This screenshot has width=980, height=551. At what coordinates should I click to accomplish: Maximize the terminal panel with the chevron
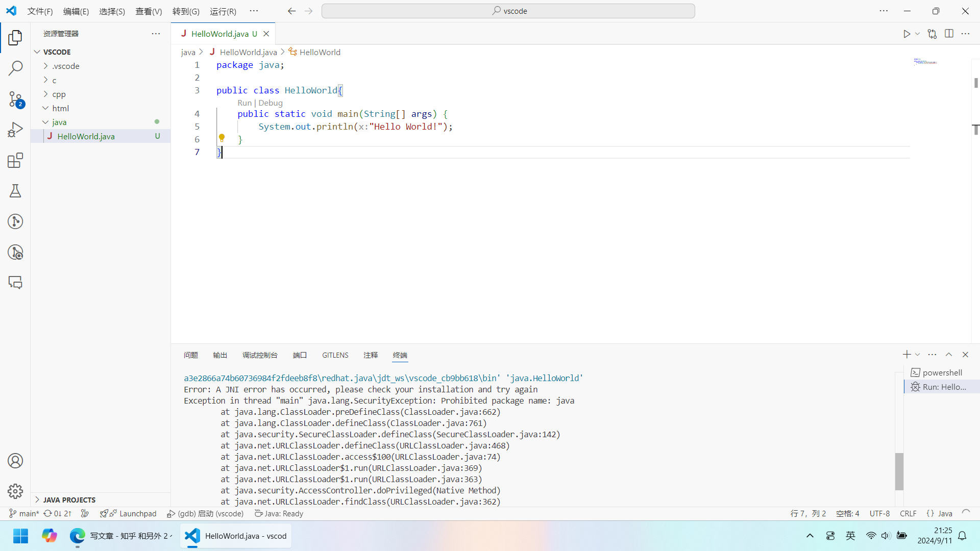[x=949, y=354]
